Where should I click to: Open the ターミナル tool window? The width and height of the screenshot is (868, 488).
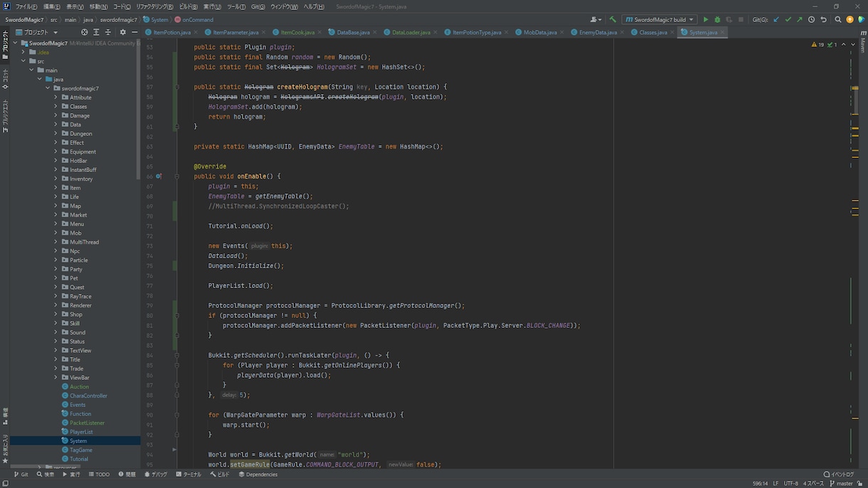189,474
